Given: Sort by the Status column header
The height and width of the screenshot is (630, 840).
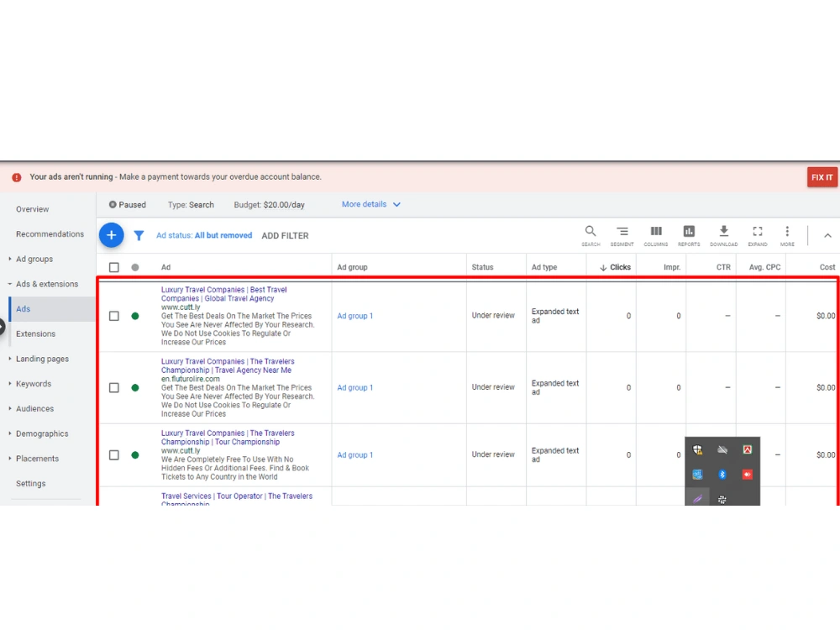Looking at the screenshot, I should (482, 267).
